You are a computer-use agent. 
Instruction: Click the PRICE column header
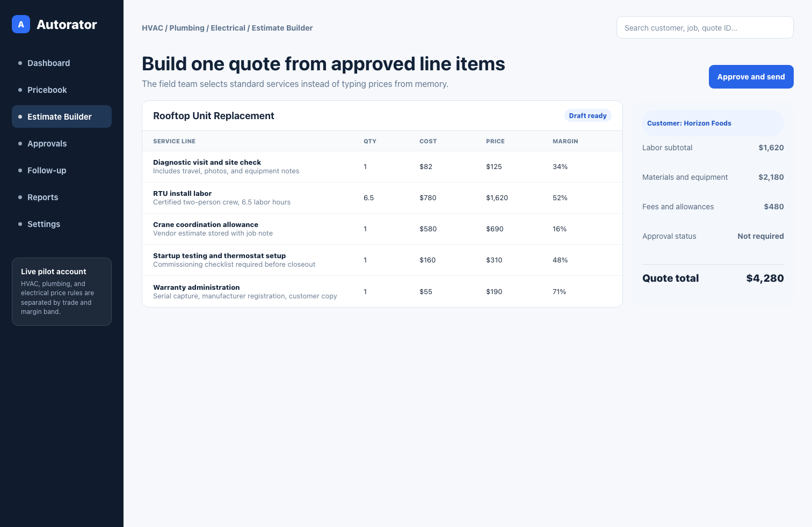[x=495, y=141]
